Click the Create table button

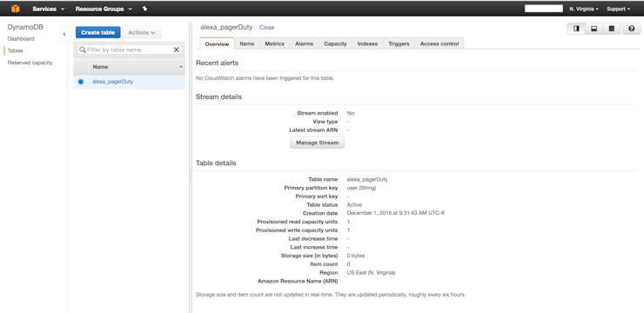coord(97,32)
